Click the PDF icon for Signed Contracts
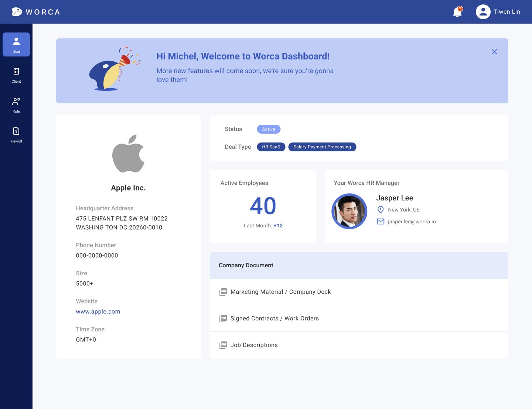 tap(223, 319)
